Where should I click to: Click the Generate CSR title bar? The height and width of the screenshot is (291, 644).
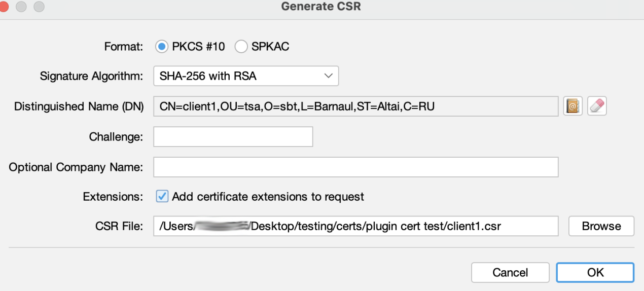point(321,7)
